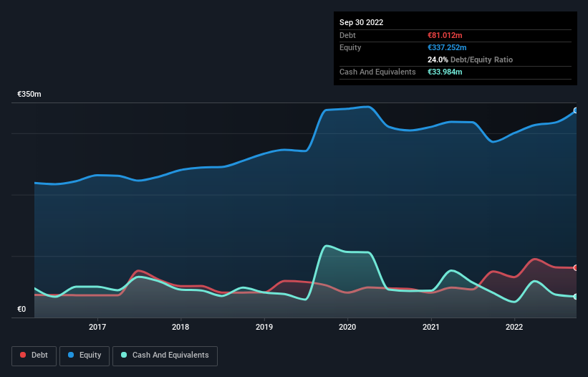The height and width of the screenshot is (377, 588).
Task: Click the blue Equity endpoint marker
Action: click(576, 110)
